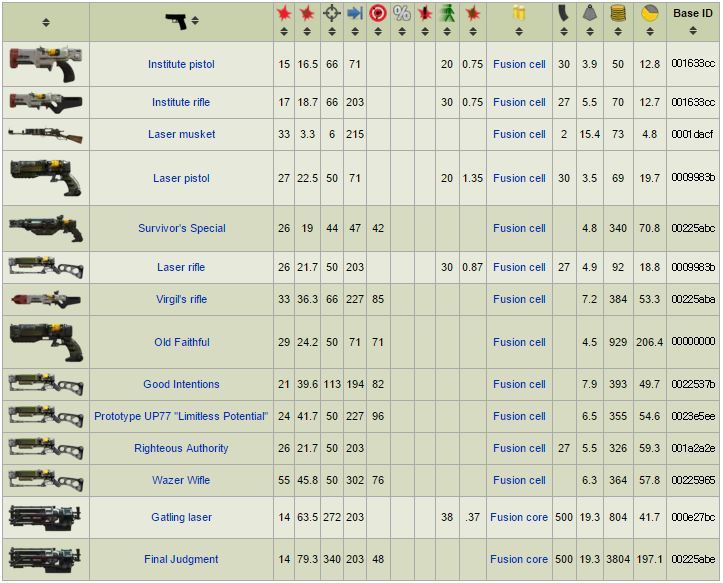Click the critical damage icon beside the percent sign

tap(425, 13)
